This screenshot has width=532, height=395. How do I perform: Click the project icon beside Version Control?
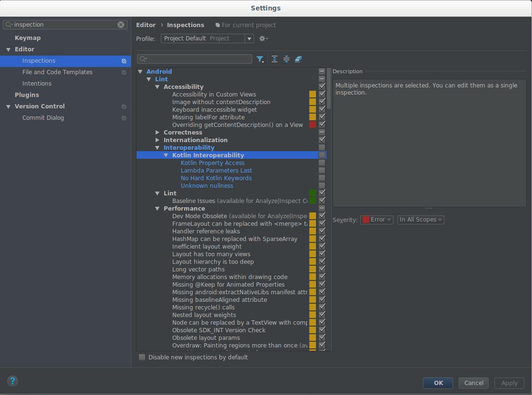coord(124,106)
